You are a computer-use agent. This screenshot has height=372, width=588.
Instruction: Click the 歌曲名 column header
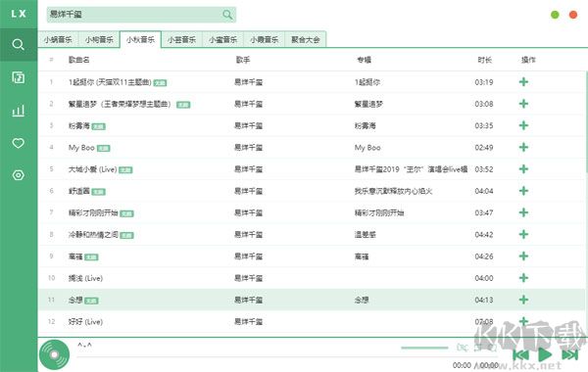pyautogui.click(x=78, y=60)
